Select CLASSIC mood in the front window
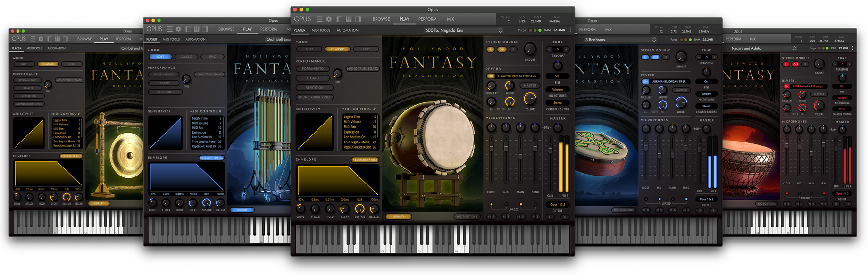868x276 pixels. pyautogui.click(x=338, y=49)
